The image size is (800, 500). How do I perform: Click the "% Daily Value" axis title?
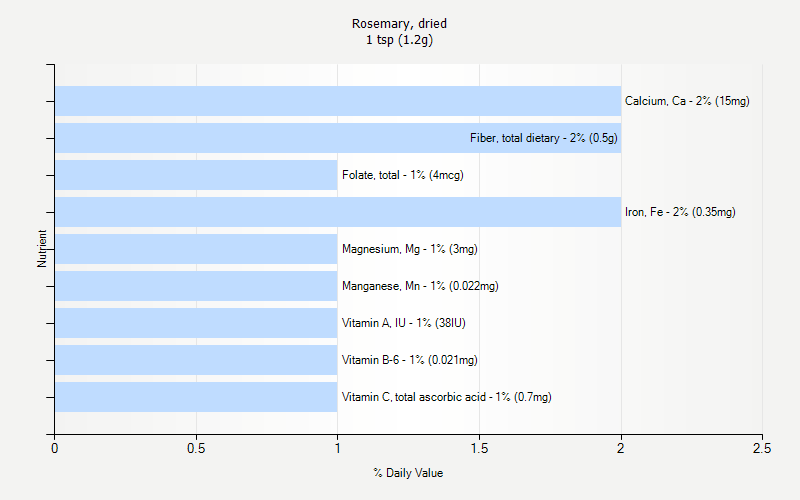[x=408, y=473]
